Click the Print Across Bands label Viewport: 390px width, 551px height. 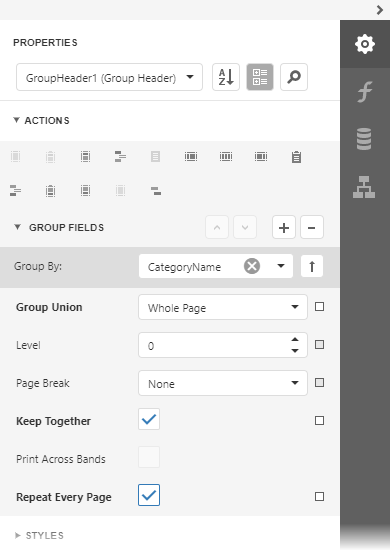(x=61, y=459)
